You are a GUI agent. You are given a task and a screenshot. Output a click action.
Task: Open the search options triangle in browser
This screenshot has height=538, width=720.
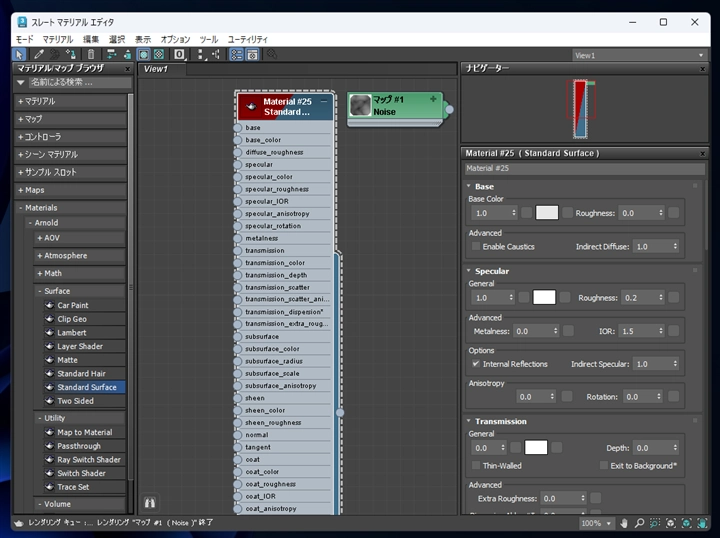(x=20, y=83)
